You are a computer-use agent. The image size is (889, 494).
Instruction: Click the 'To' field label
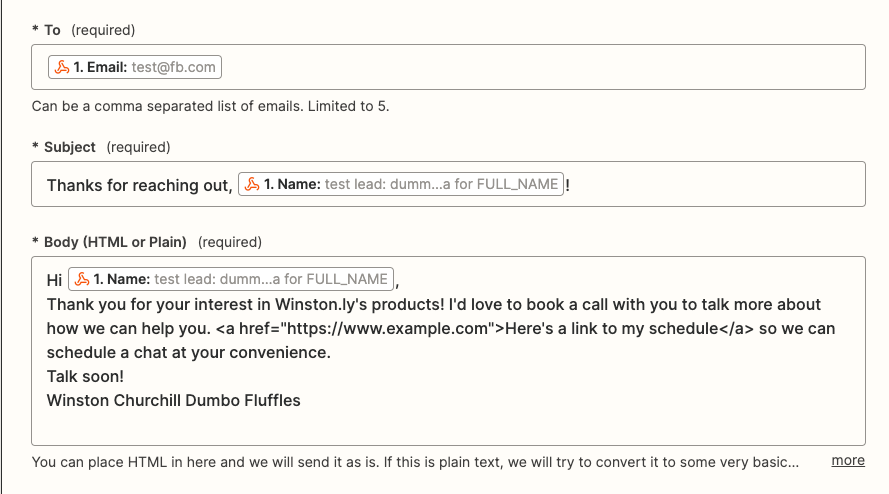[x=52, y=30]
